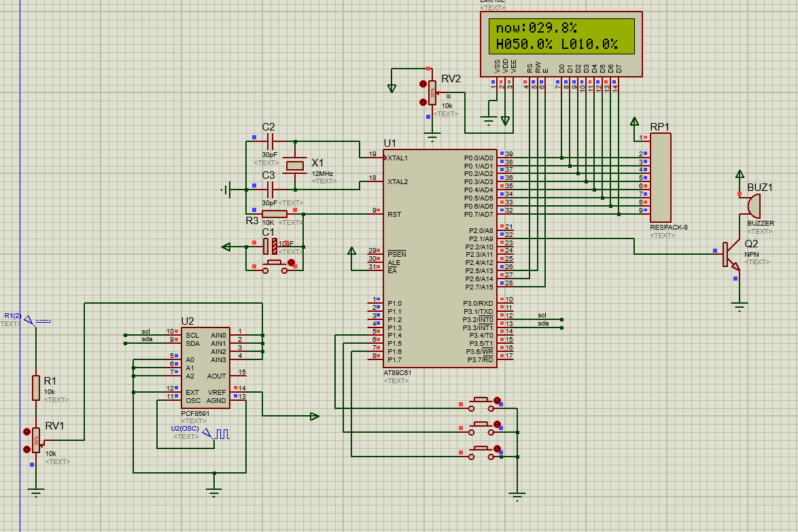This screenshot has width=798, height=532.
Task: Click the "SCL" pin label on U2
Action: click(x=192, y=336)
